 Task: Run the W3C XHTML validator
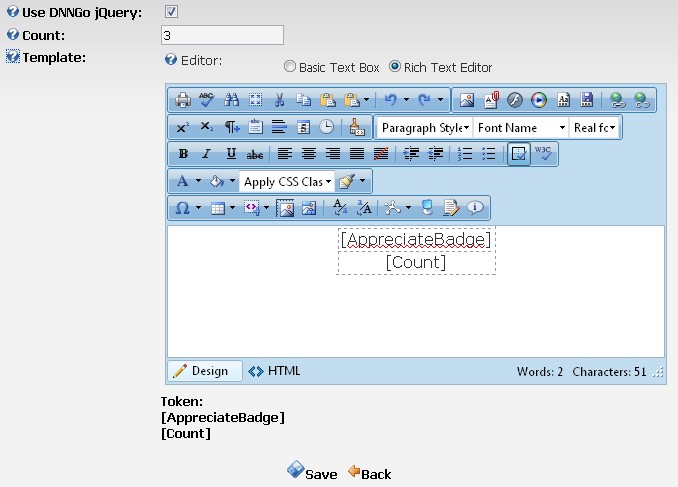point(543,153)
